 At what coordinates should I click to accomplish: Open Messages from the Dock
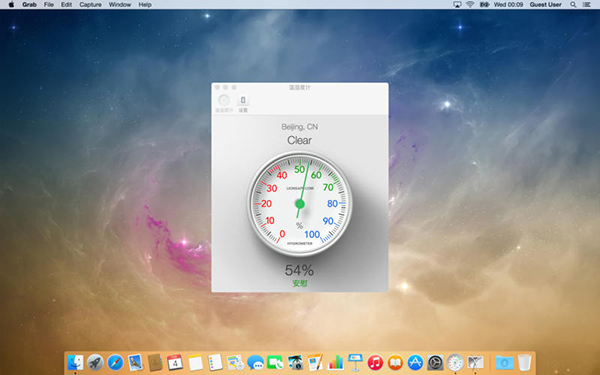[x=255, y=362]
